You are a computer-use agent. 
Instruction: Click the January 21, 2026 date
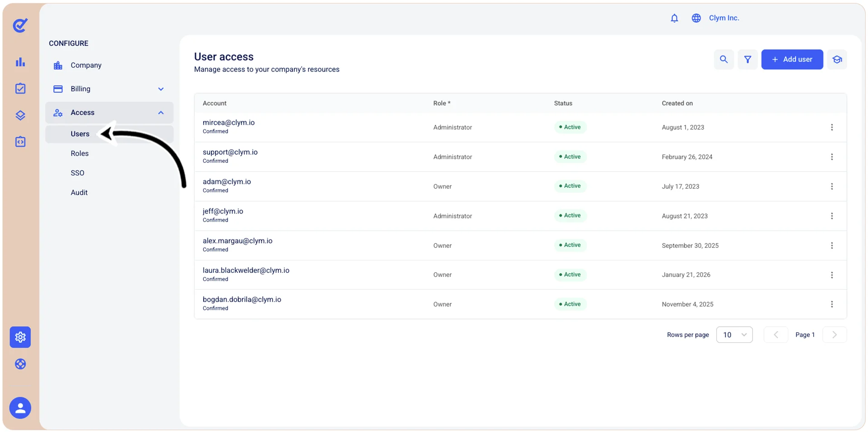pos(686,275)
